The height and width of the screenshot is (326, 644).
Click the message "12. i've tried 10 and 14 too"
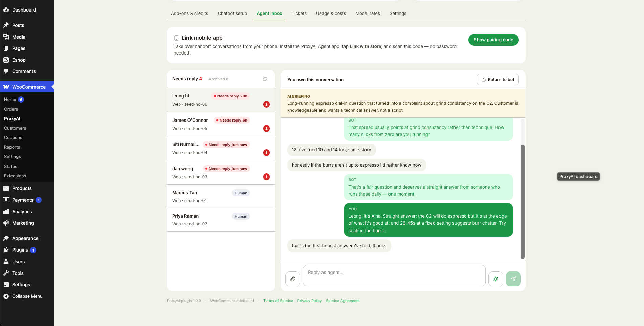point(331,150)
